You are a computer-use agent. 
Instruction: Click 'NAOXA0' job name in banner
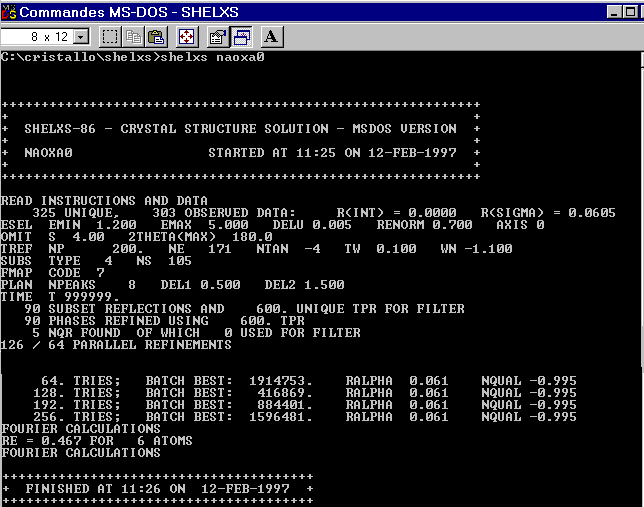click(48, 153)
